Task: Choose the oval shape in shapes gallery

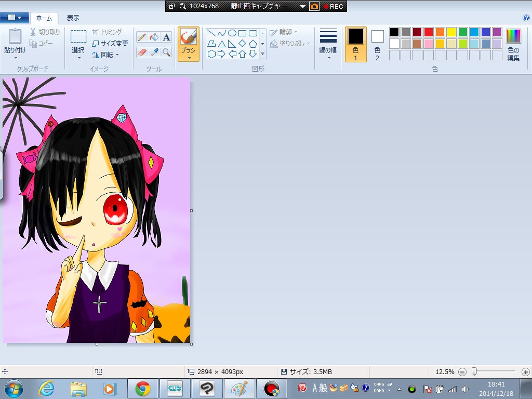Action: pyautogui.click(x=232, y=33)
